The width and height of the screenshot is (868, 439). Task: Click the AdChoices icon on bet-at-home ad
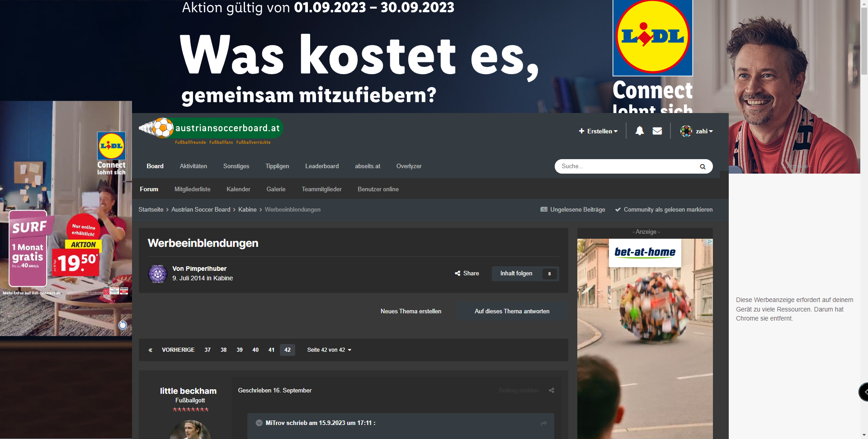coord(709,242)
